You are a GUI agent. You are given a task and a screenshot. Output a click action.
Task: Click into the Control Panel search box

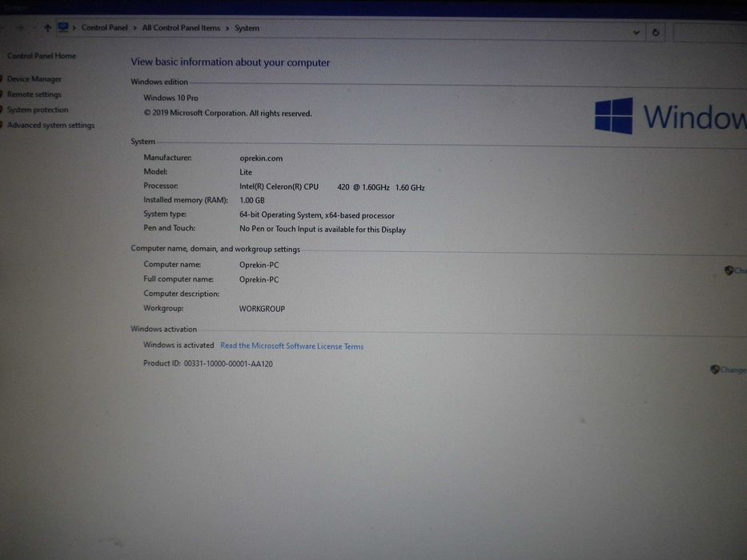[x=710, y=32]
